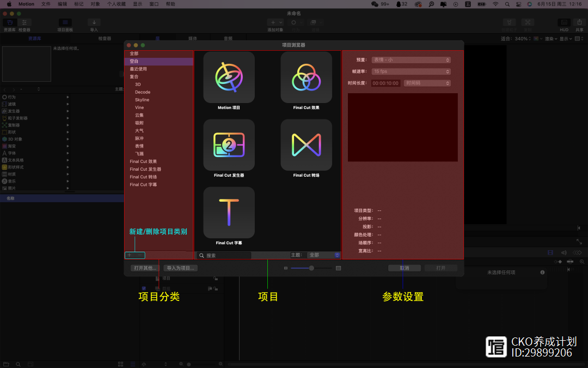The image size is (588, 368).
Task: Open the 帧速率 frame-rate dropdown
Action: (411, 71)
